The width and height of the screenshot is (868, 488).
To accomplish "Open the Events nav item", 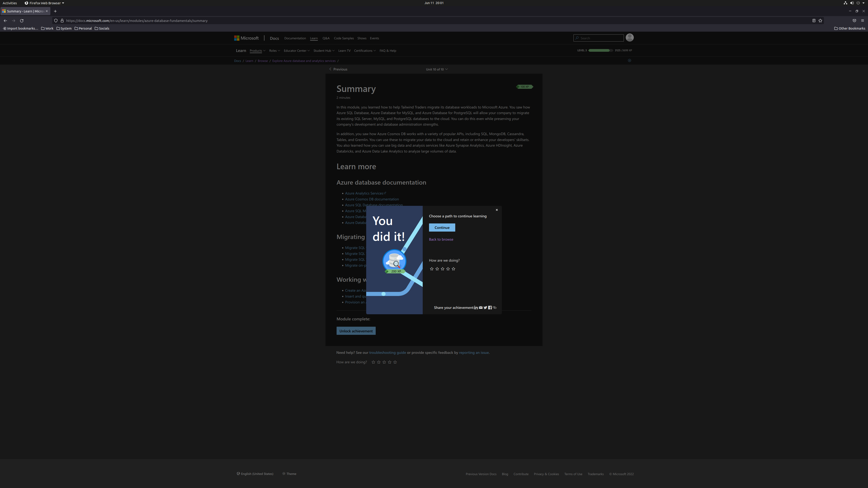I will point(374,38).
